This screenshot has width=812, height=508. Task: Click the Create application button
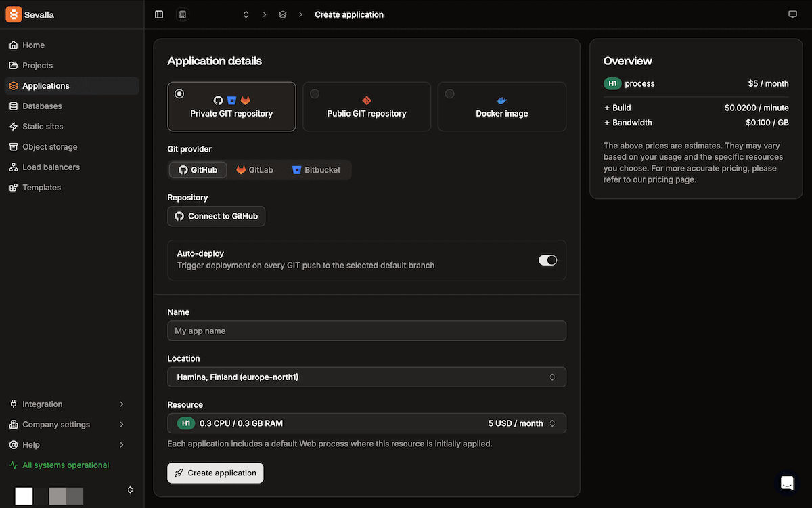(215, 473)
